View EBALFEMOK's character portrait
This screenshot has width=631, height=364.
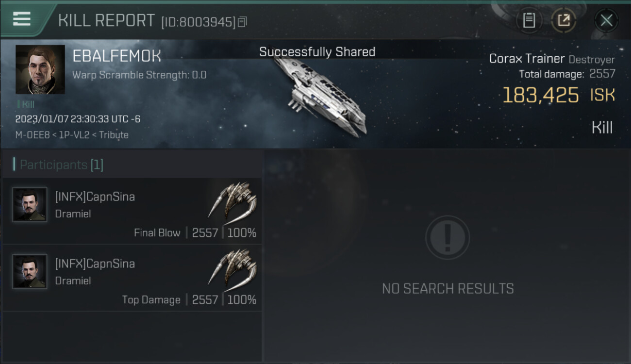pos(40,69)
